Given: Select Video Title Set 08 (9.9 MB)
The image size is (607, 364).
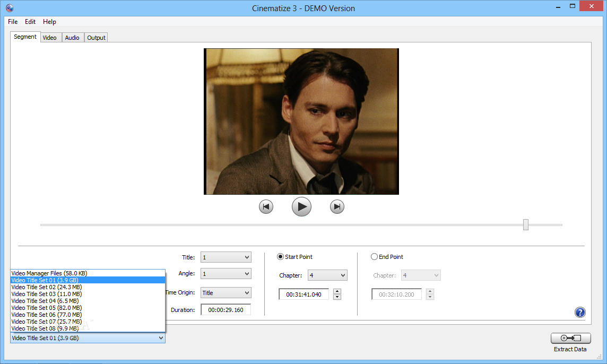Looking at the screenshot, I should 88,329.
